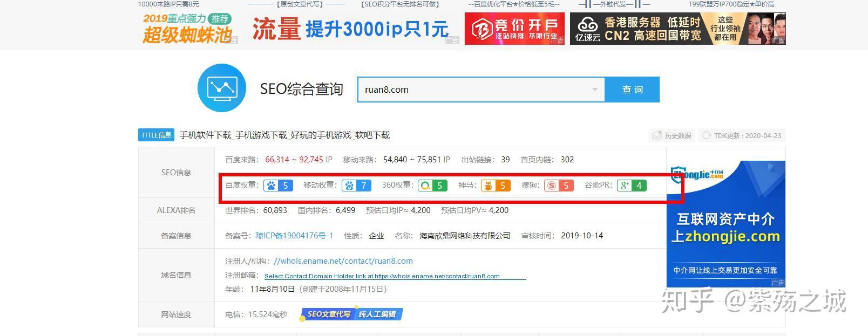This screenshot has height=336, width=868.
Task: Click the ALEXA排名 row header
Action: [x=177, y=210]
